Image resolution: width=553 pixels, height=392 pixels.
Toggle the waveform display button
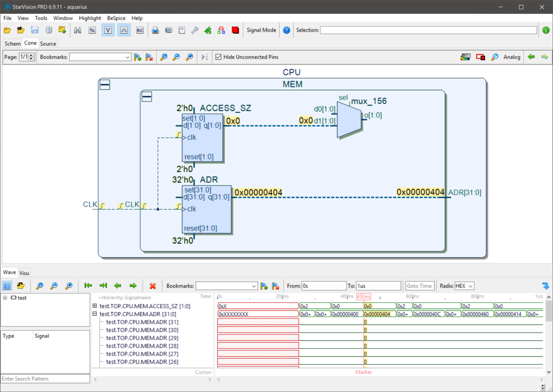[124, 30]
